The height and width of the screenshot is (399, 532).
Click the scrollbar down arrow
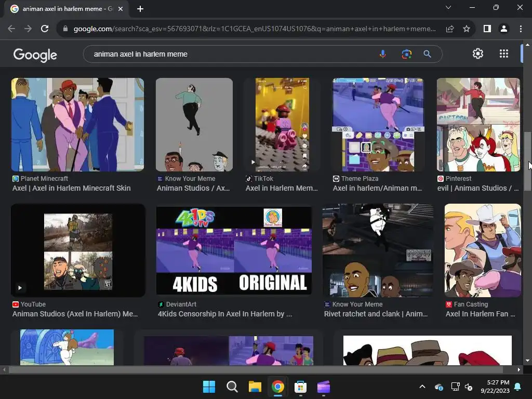pyautogui.click(x=527, y=361)
